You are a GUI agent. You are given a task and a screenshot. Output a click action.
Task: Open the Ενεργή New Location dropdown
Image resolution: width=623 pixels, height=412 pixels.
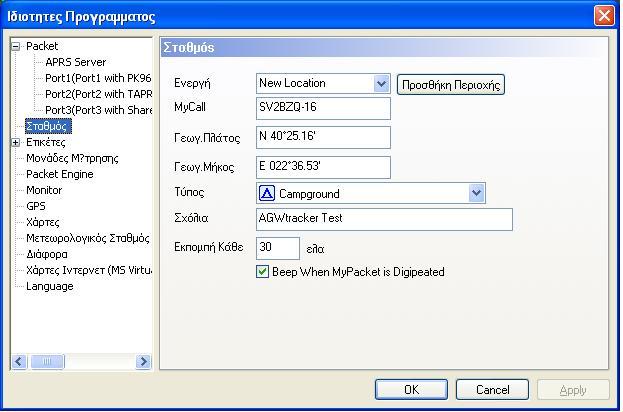pyautogui.click(x=381, y=83)
